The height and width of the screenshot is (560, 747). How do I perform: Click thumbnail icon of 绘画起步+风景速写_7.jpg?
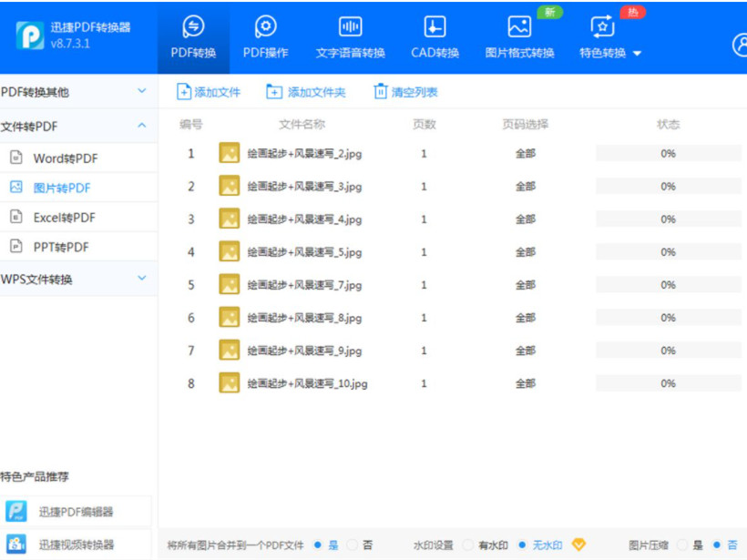(x=230, y=284)
